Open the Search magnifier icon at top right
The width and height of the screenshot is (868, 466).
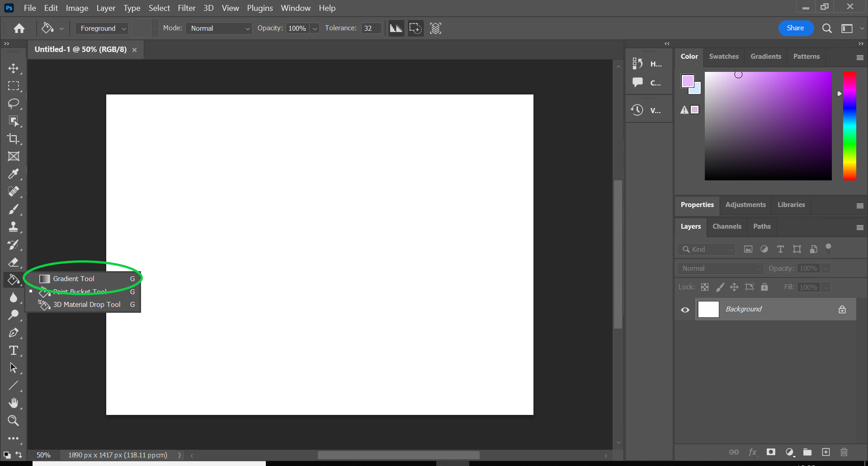pos(827,28)
